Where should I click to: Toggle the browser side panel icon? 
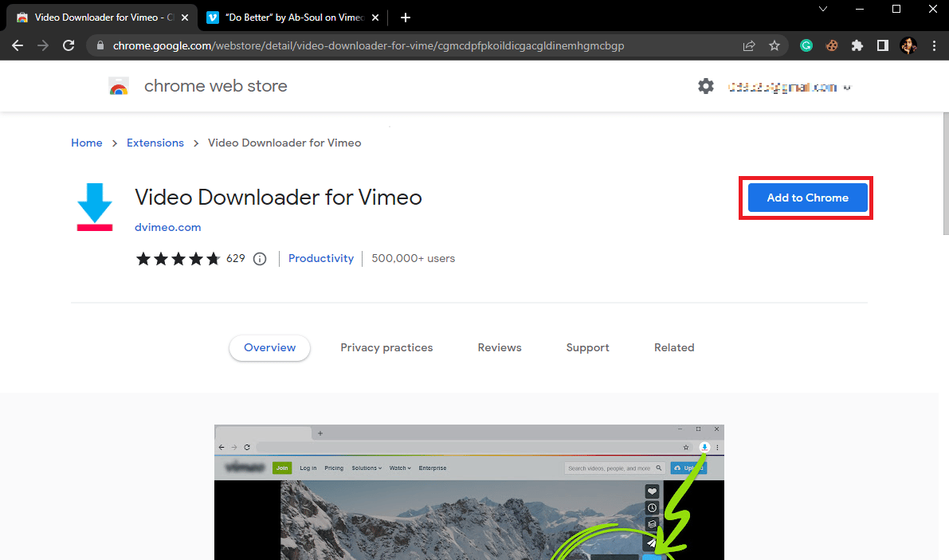click(x=882, y=45)
